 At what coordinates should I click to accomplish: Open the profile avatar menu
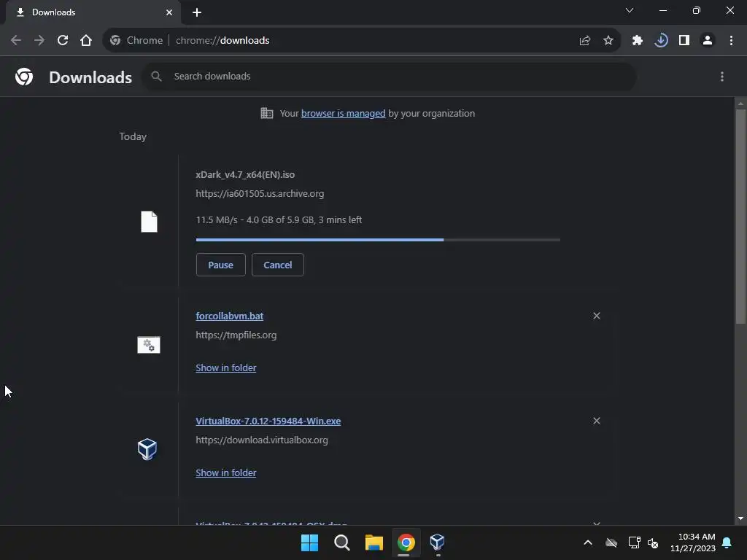coord(708,41)
